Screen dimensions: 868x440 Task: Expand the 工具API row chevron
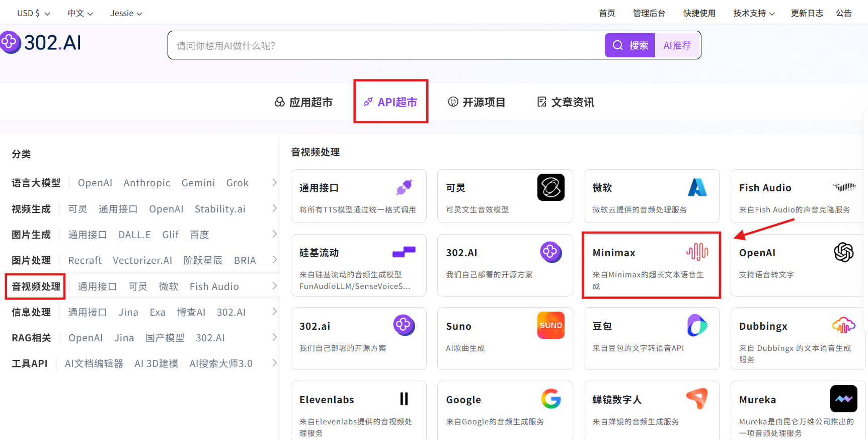(x=274, y=362)
